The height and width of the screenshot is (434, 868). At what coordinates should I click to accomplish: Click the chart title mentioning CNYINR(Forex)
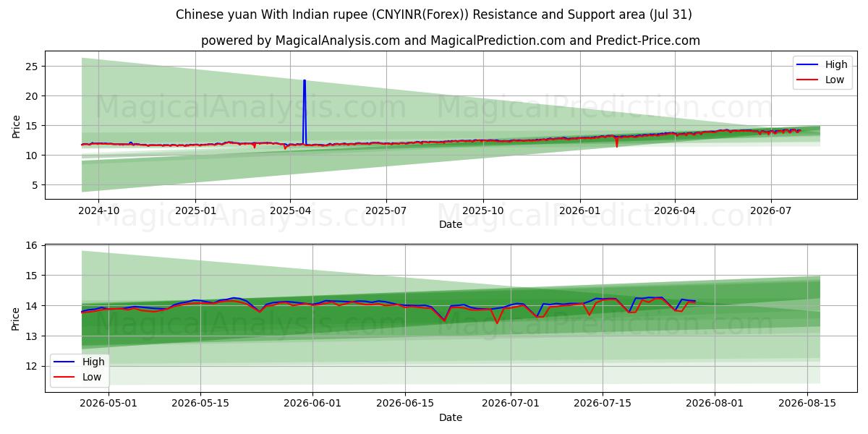434,14
